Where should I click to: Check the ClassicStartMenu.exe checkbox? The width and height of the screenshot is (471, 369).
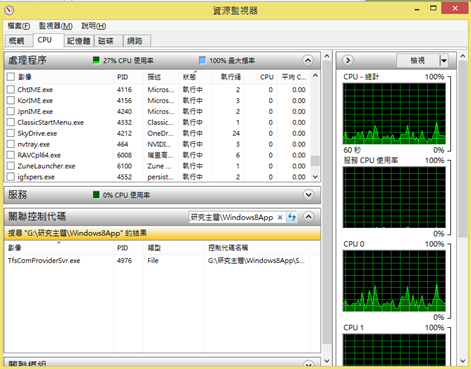pos(11,122)
